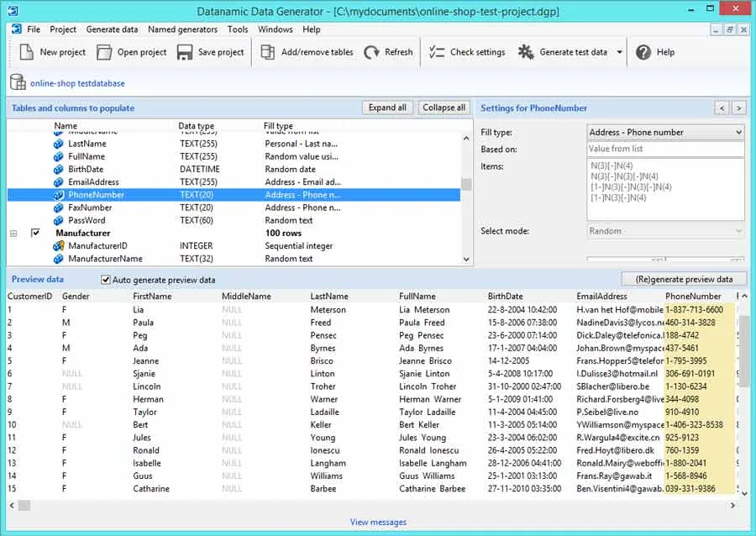
Task: Click the Check settings checklist icon
Action: pos(436,52)
